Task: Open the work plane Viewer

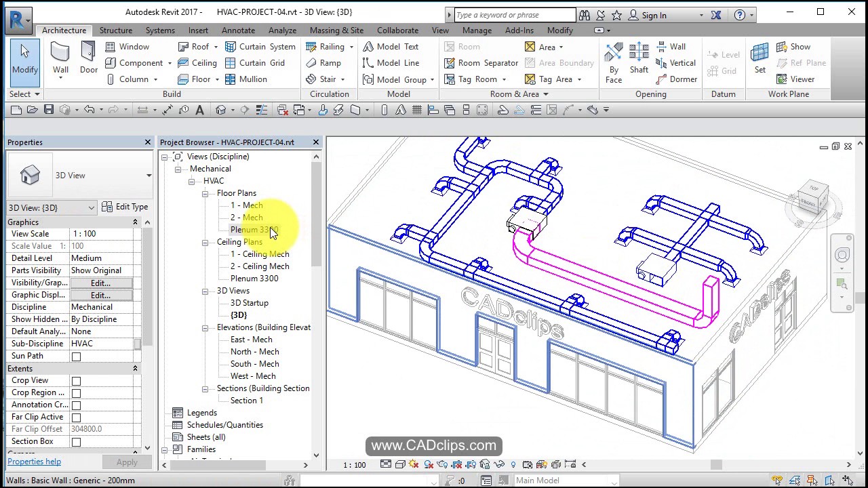Action: pos(795,79)
